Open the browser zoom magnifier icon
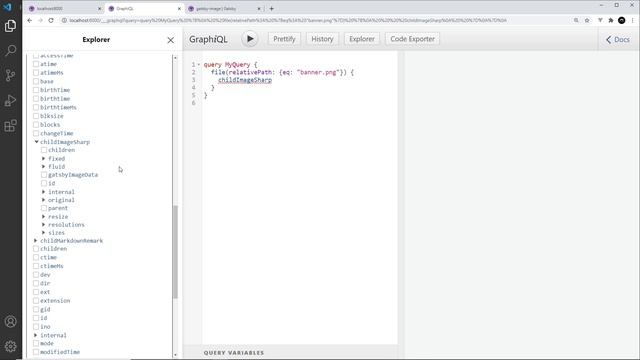The image size is (640, 360). 576,20
